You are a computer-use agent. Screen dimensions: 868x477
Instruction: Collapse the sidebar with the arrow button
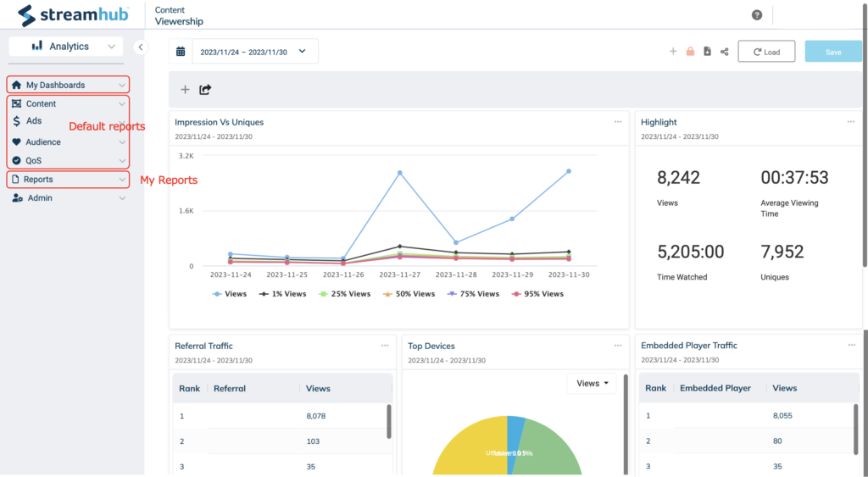tap(141, 47)
